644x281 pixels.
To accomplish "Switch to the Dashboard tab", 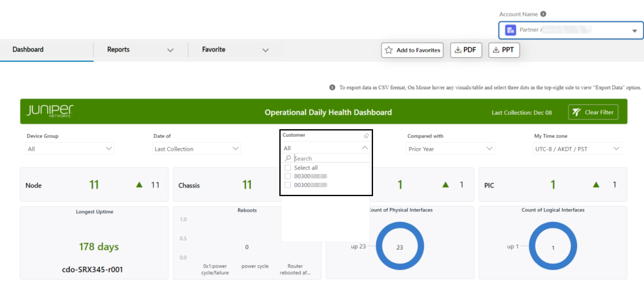I will pyautogui.click(x=28, y=49).
